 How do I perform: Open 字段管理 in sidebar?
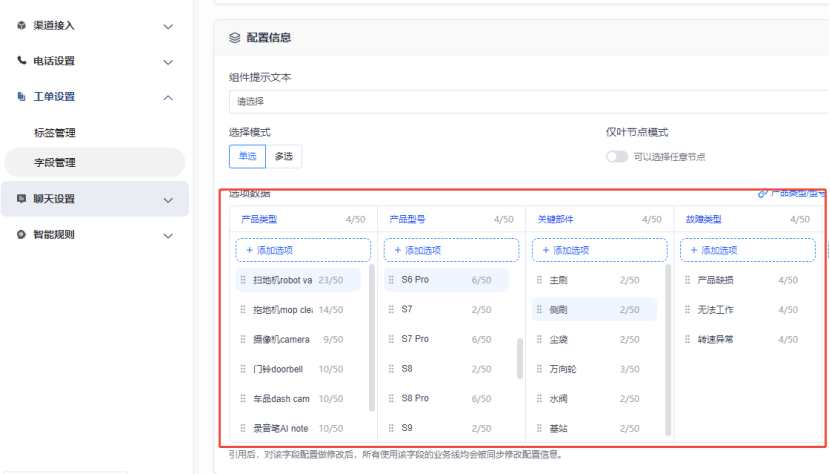(x=95, y=163)
